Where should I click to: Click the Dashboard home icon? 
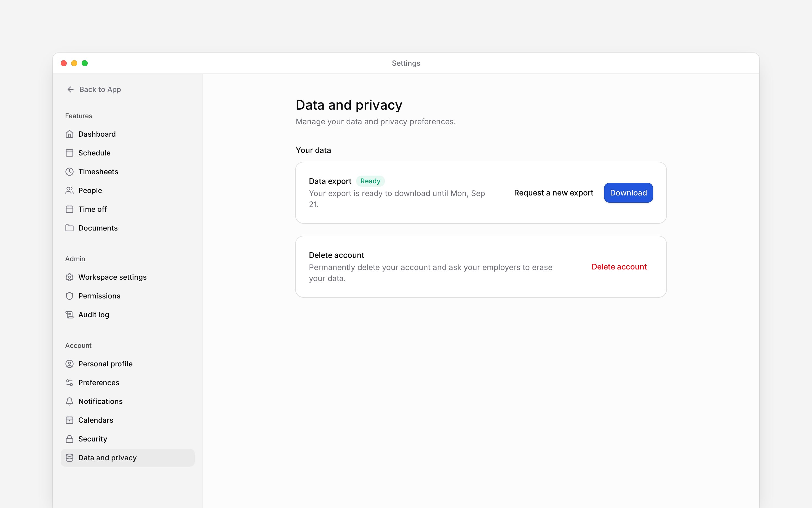[x=70, y=134]
